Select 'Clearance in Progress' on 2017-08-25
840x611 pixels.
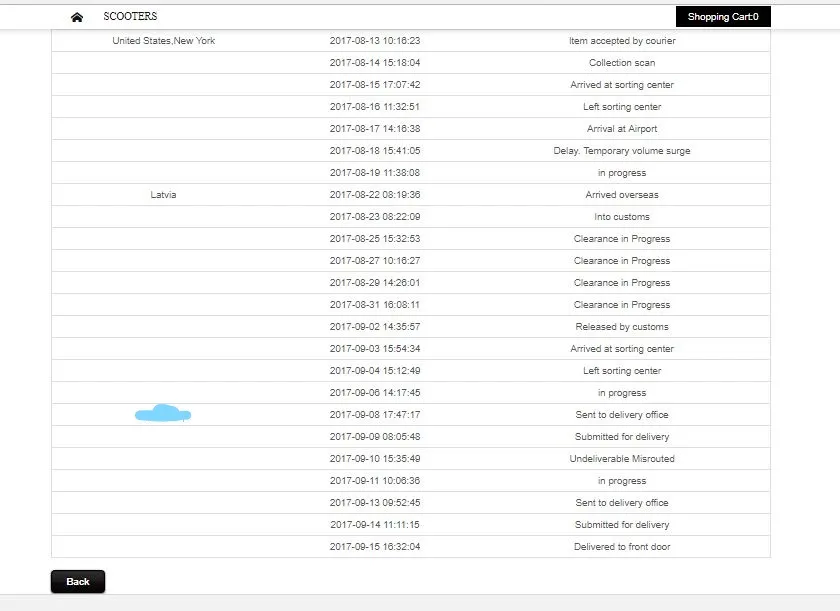(622, 239)
